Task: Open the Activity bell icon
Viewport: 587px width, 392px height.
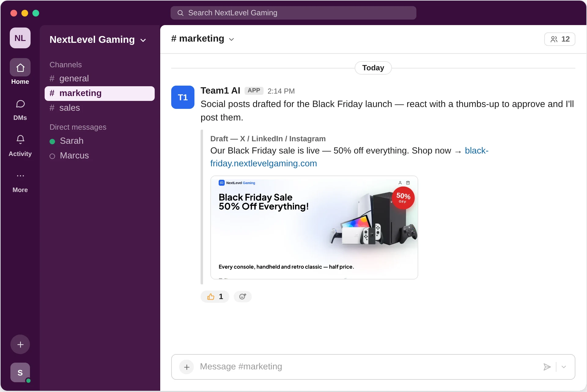Action: coord(20,139)
